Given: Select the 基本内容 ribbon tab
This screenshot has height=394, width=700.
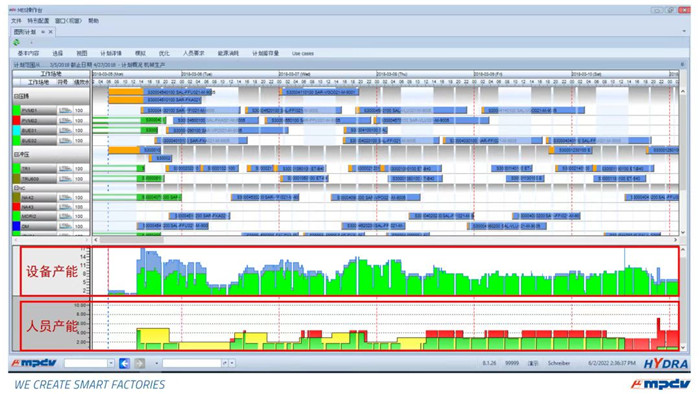Looking at the screenshot, I should (x=28, y=53).
